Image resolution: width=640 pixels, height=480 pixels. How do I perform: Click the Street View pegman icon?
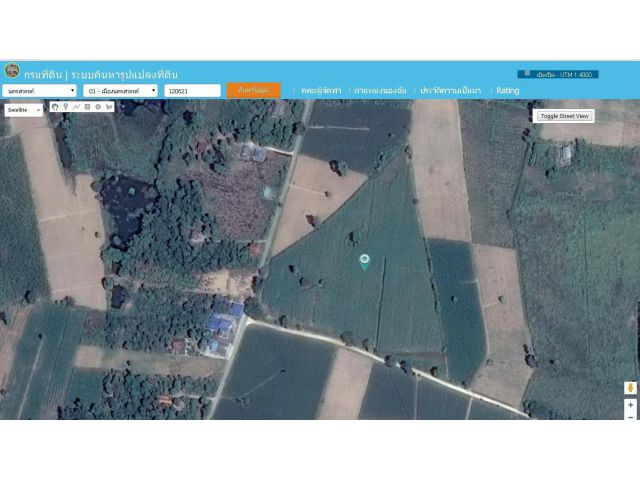click(x=630, y=388)
